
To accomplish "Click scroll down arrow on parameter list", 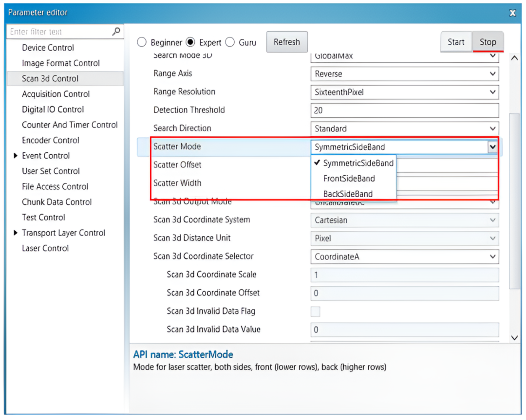I will (514, 337).
